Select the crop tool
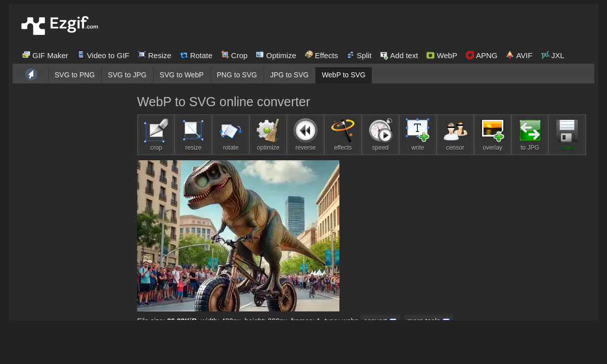The height and width of the screenshot is (364, 607). point(156,134)
